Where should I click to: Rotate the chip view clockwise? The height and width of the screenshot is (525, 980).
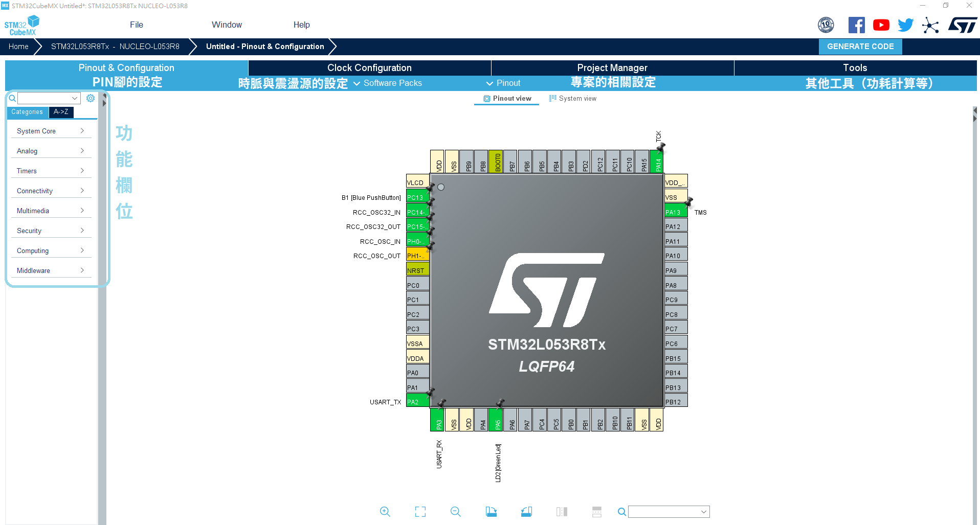coord(491,512)
